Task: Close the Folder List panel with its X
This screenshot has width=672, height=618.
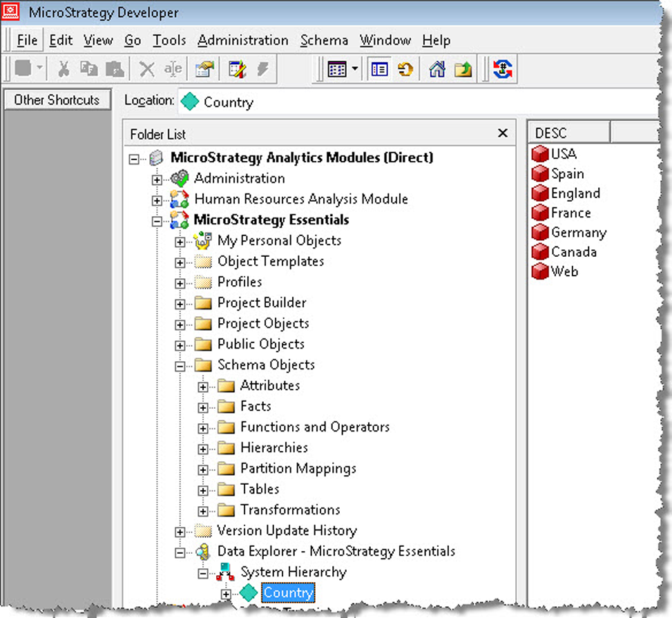Action: pos(503,133)
